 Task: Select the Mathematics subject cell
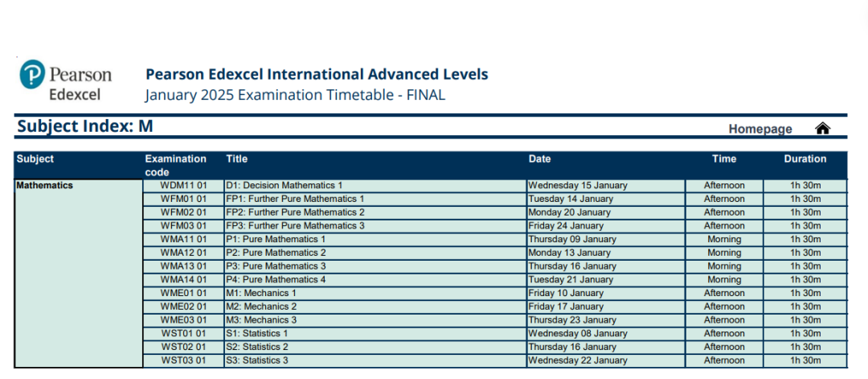45,185
